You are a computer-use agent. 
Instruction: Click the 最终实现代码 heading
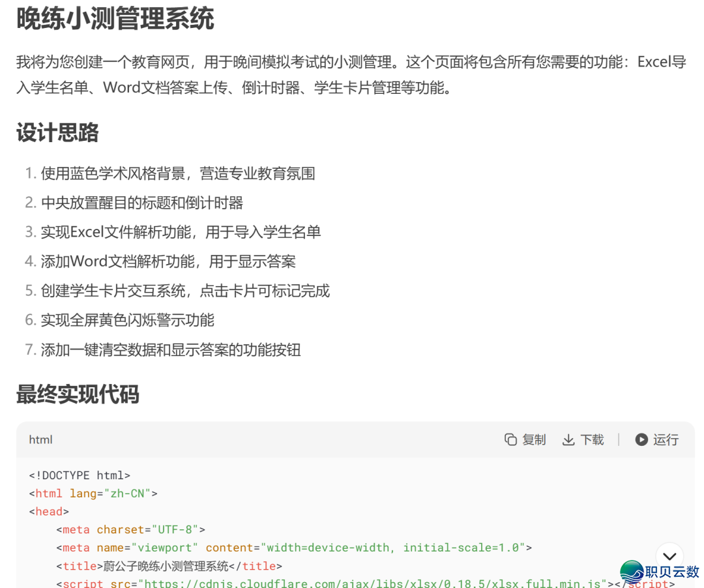pos(78,394)
